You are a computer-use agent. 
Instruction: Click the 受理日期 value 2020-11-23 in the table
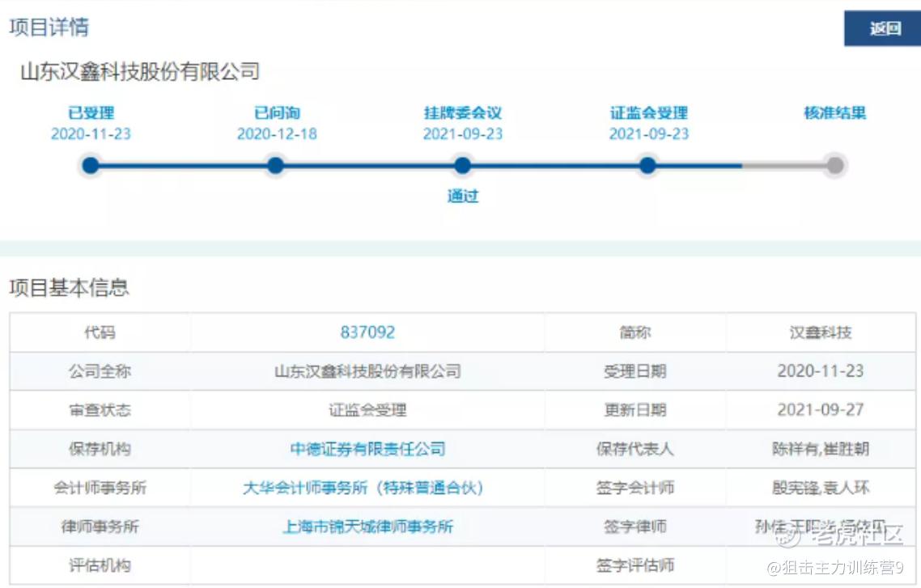821,371
